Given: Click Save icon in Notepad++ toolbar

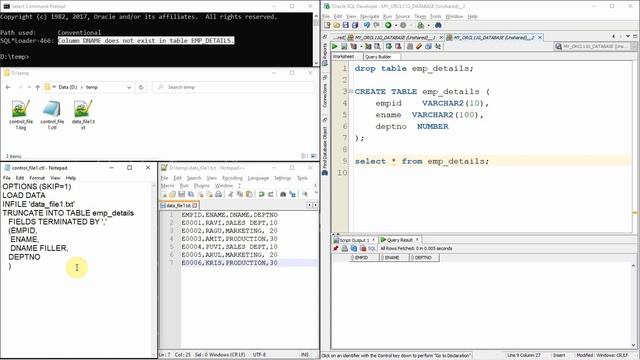Looking at the screenshot, I should 182,194.
